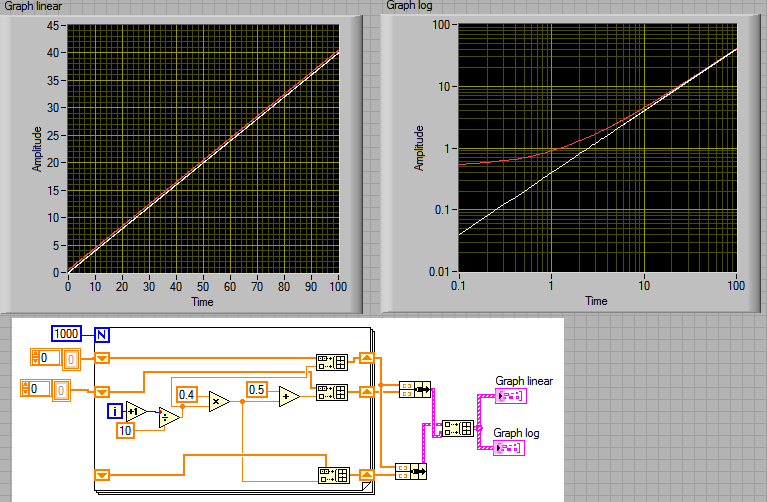Click the bottom left shift register terminal
This screenshot has width=767, height=502.
pos(102,475)
